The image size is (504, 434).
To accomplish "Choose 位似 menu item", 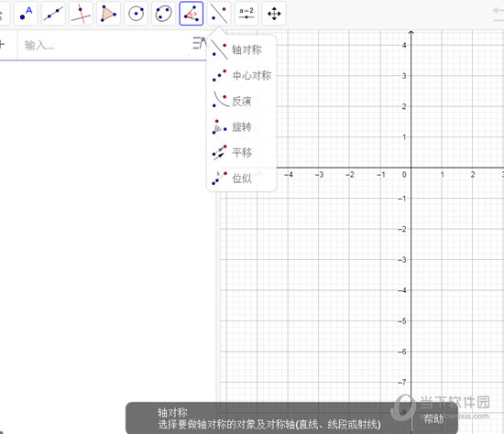I will tap(241, 178).
